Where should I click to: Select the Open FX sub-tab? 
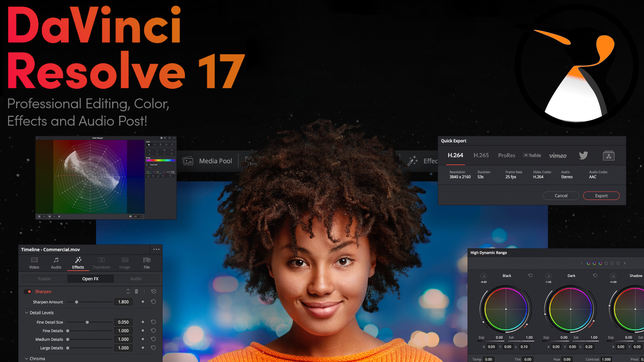[x=90, y=279]
